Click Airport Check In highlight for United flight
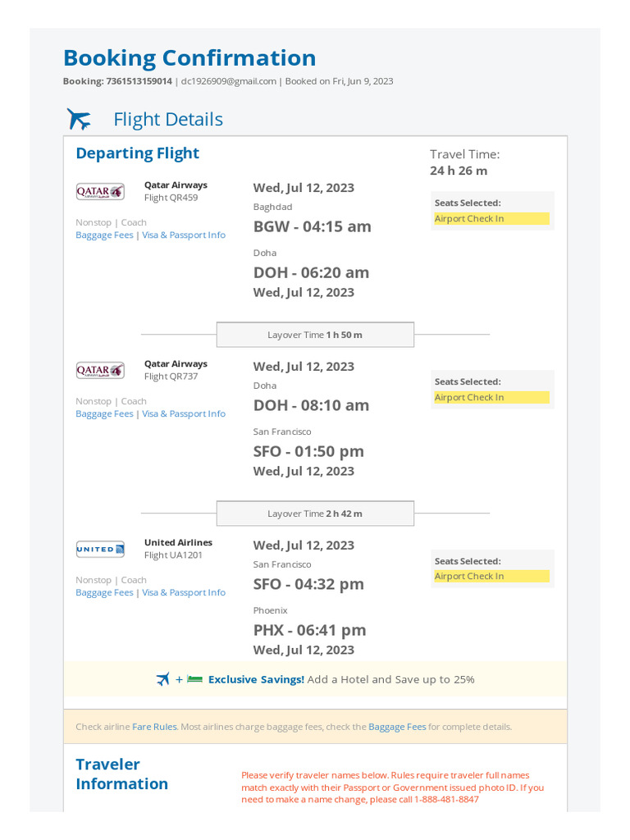The height and width of the screenshot is (840, 630). click(491, 577)
